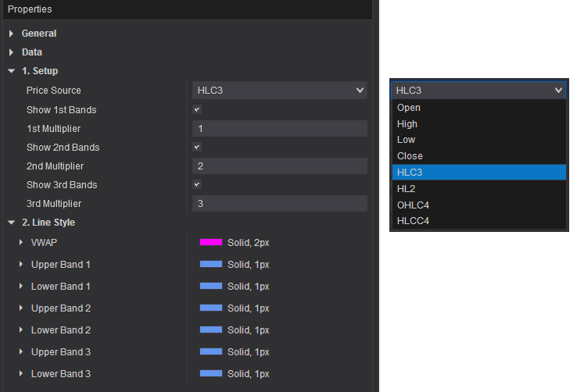Choose OHLC4 from the list
The width and height of the screenshot is (577, 392).
pos(413,205)
